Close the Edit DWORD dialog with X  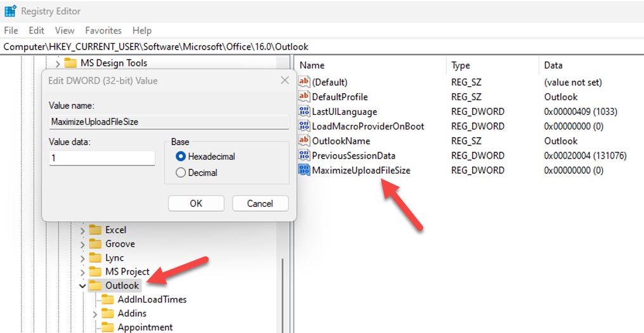point(285,81)
